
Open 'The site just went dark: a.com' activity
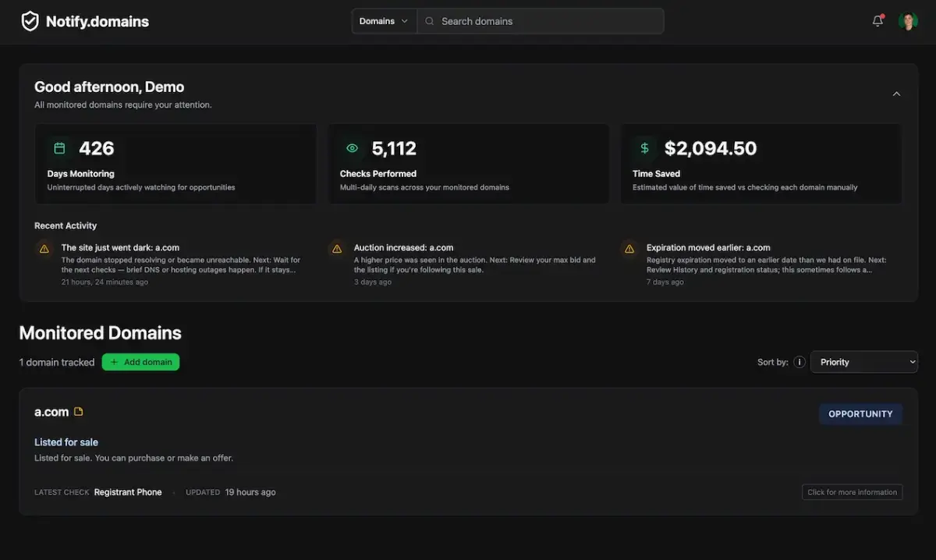tap(119, 247)
